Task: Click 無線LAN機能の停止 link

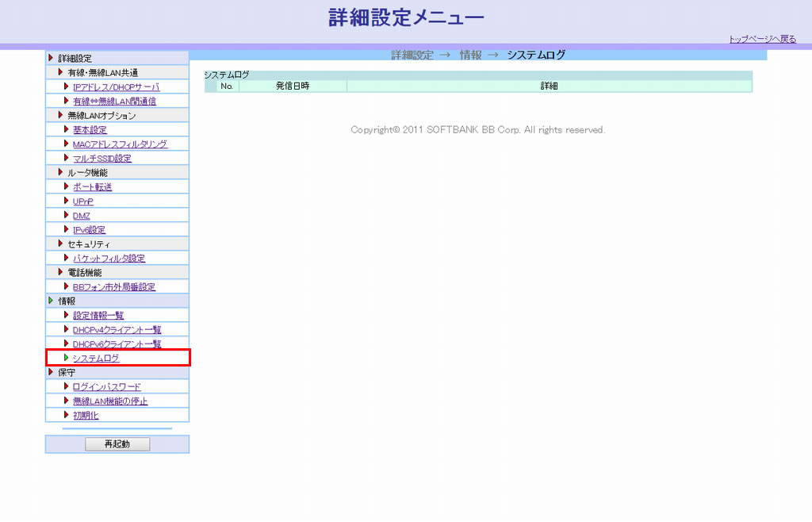Action: 110,401
